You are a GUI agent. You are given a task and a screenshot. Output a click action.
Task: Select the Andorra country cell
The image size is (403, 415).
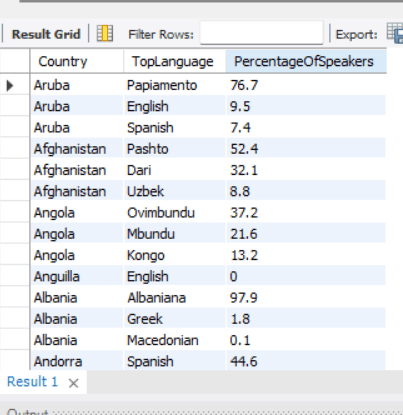point(77,361)
